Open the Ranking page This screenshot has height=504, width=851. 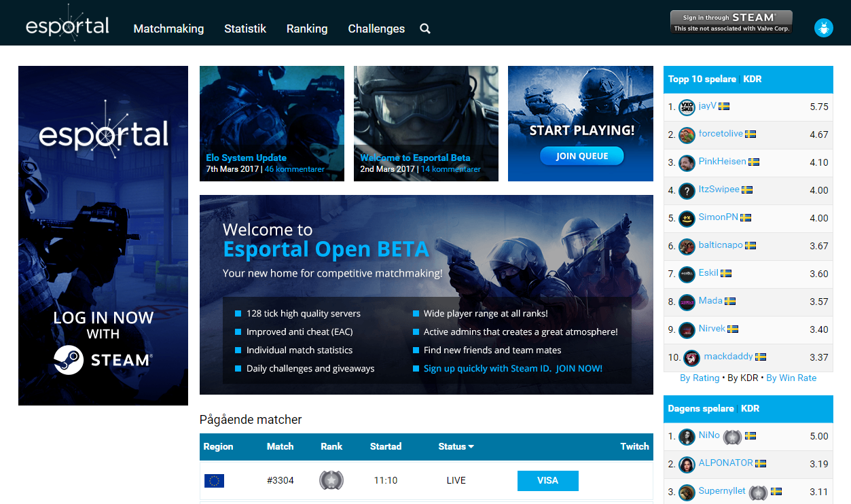pos(307,29)
